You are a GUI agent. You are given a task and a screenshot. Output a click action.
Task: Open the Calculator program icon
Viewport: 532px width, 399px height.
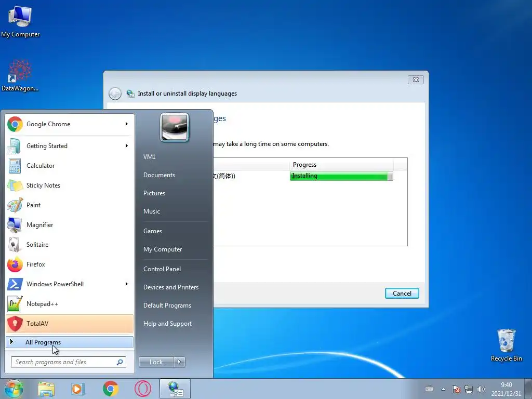coord(15,166)
